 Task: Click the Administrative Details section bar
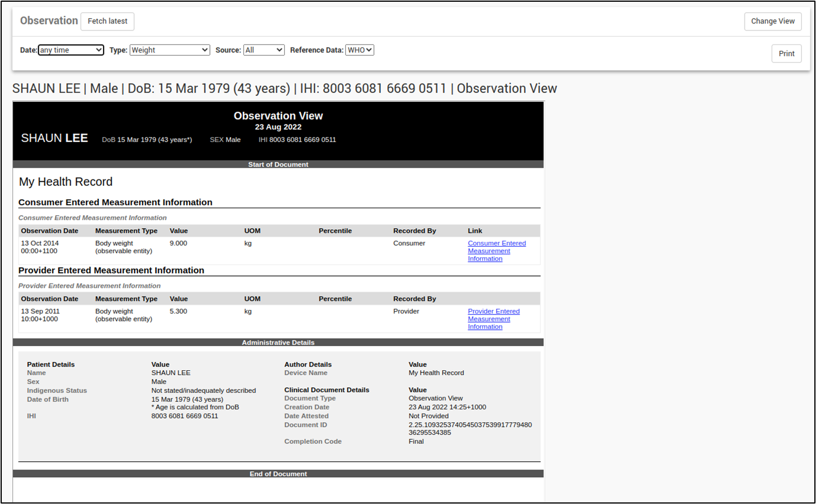278,343
